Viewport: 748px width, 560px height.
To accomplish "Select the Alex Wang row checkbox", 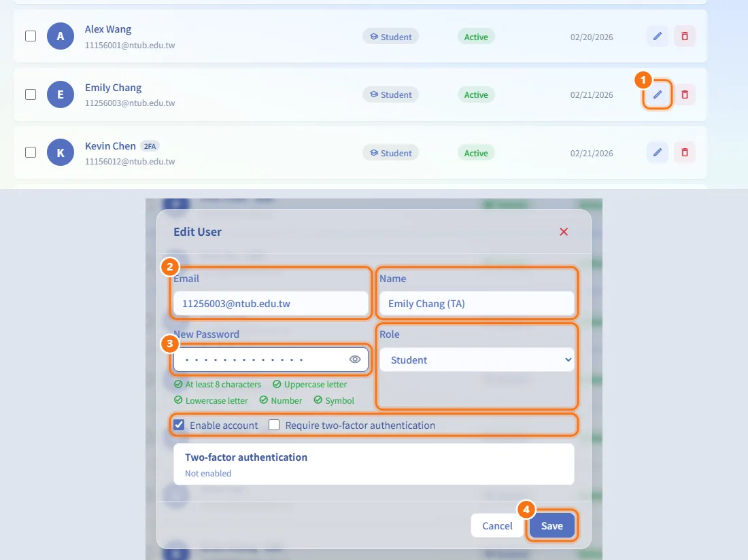I will tap(31, 36).
